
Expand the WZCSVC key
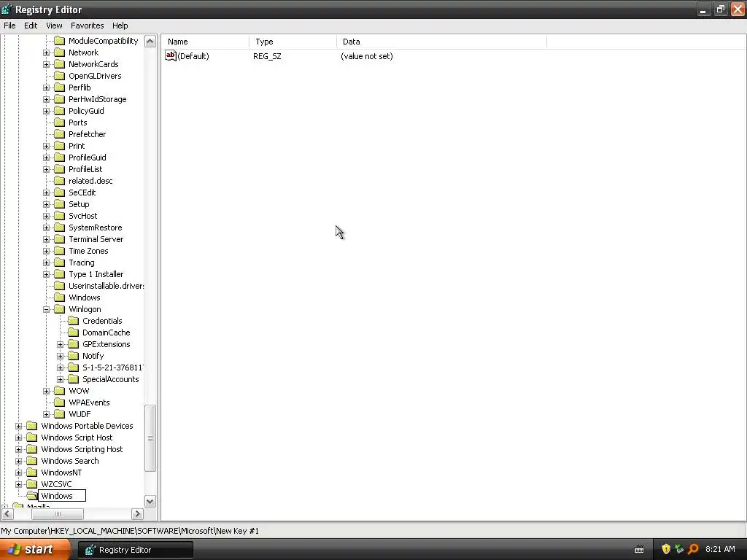[x=18, y=484]
